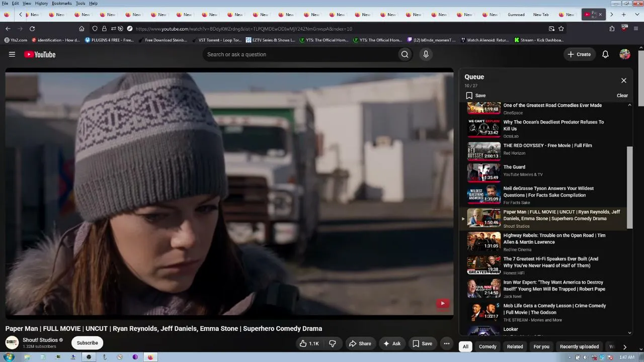Open the Stream - Kick Dashboard bookmark
644x362 pixels.
pos(538,40)
